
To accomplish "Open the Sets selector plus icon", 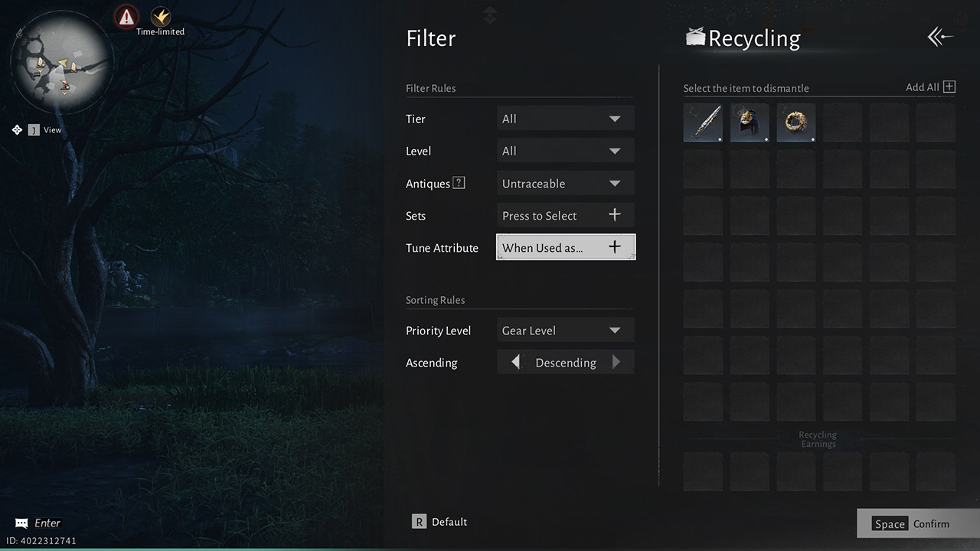I will 614,215.
